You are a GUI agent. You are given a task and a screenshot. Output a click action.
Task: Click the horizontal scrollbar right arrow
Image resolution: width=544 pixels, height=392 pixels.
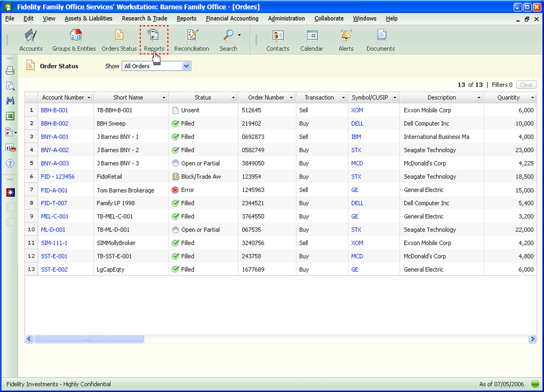click(x=532, y=339)
